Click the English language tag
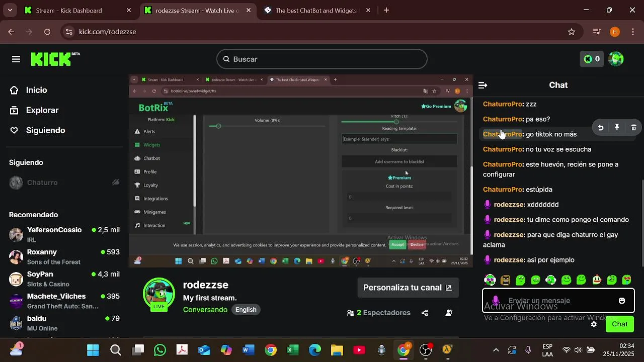 click(246, 310)
